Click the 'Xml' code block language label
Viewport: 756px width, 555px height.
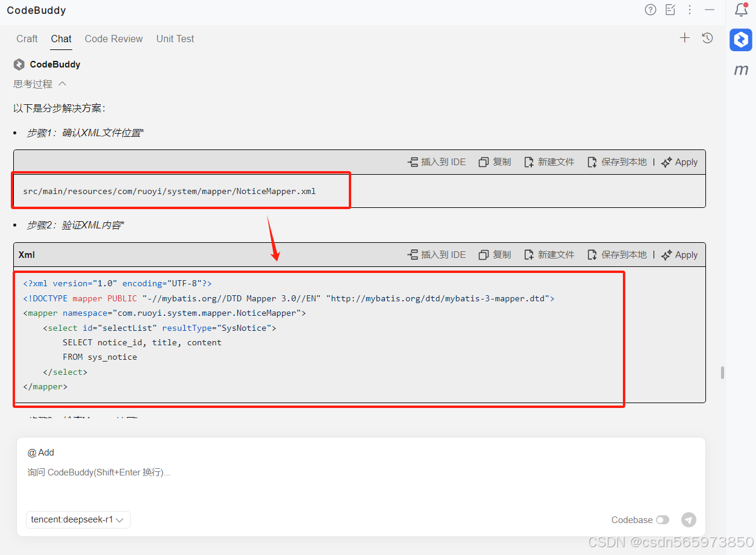tap(27, 255)
